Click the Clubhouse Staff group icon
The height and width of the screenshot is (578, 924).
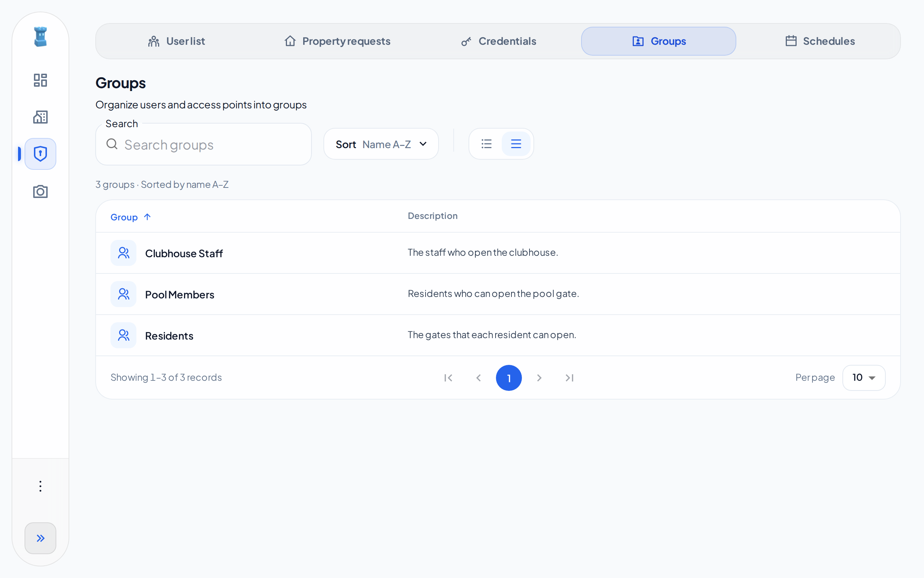tap(123, 253)
